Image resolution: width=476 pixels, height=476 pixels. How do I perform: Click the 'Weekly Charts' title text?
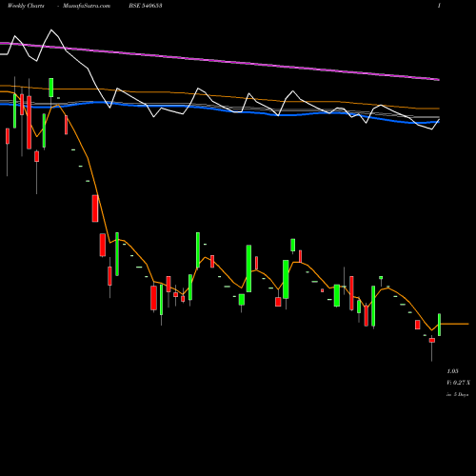coord(26,6)
